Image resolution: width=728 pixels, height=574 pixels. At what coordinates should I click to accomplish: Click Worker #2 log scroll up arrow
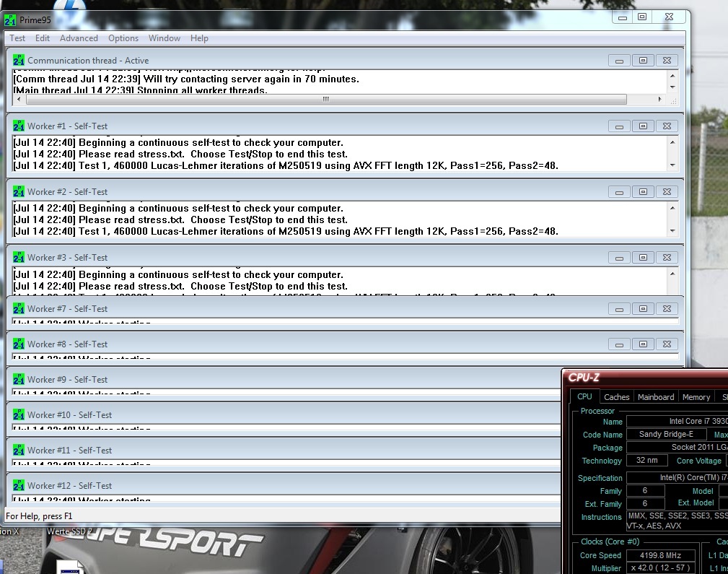coord(672,208)
